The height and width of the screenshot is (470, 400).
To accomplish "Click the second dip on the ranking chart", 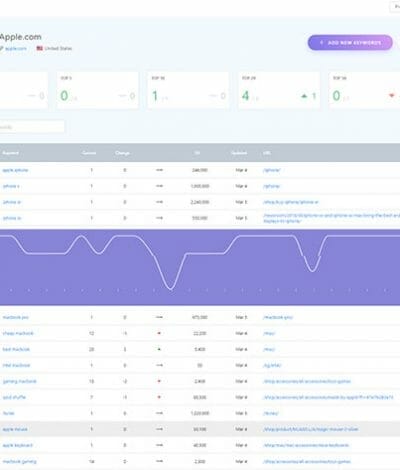I will point(99,254).
